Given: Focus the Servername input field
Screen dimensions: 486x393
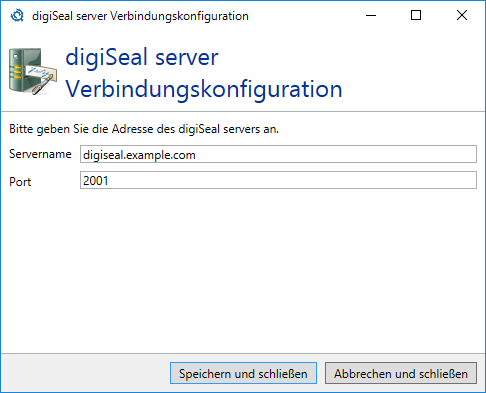Looking at the screenshot, I should [278, 154].
